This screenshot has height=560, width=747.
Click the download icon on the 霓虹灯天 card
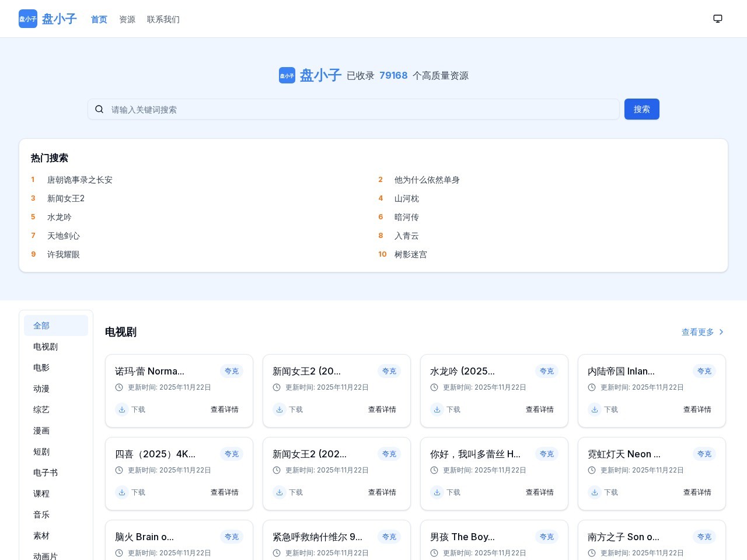pos(595,492)
